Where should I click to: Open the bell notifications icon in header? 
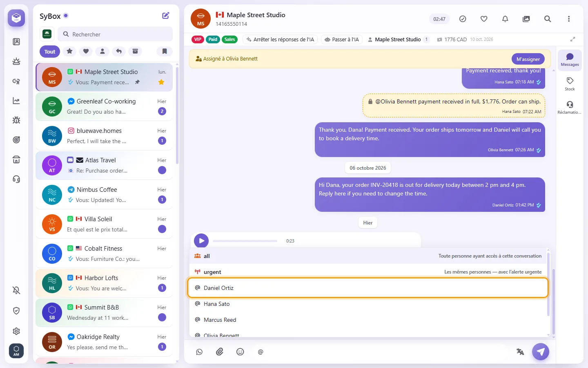505,19
